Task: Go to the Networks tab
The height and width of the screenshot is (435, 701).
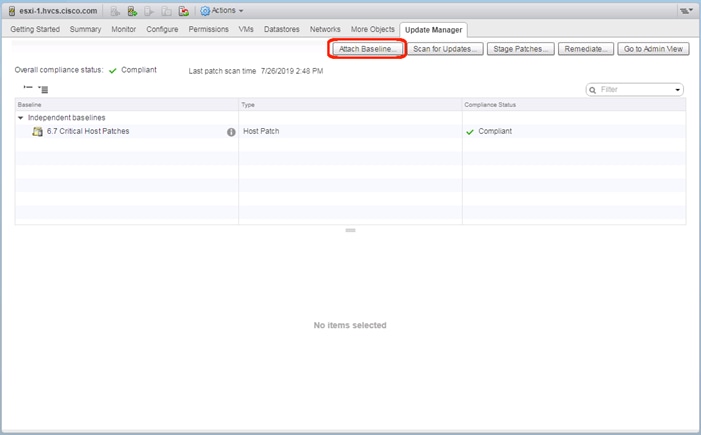Action: [x=325, y=29]
